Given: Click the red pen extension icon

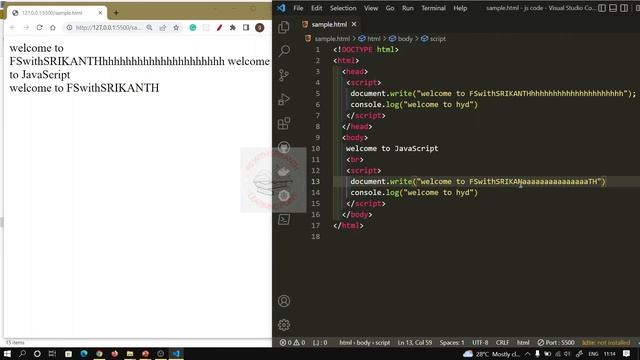Looking at the screenshot, I should pos(220,27).
